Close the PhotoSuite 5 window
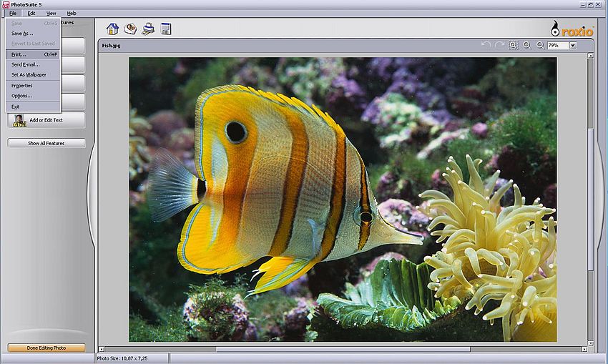 (599, 5)
